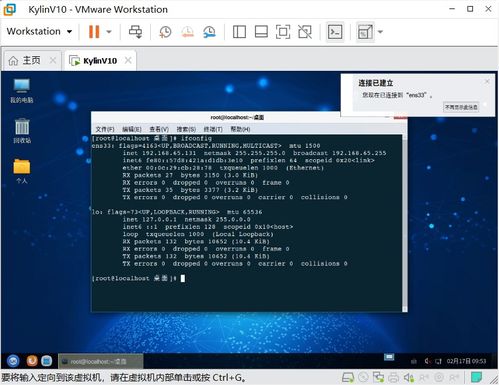Toggle the thumbnail bar view icon
Screen dimensions: 499x385
pos(261,32)
